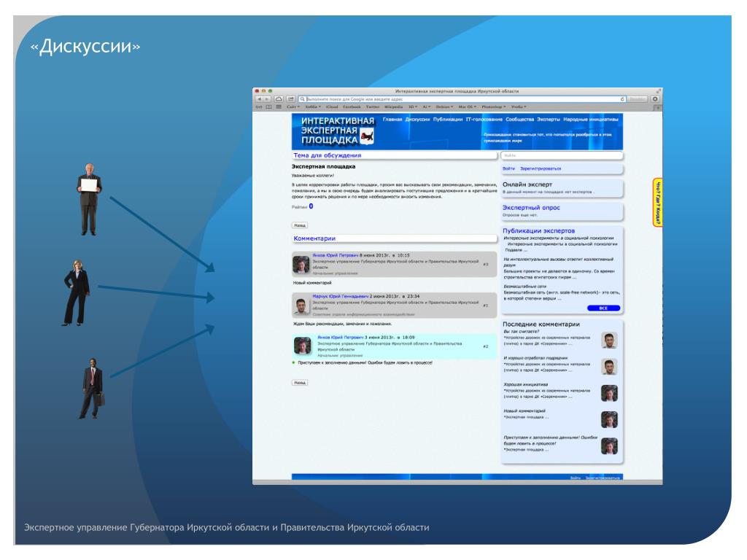The width and height of the screenshot is (747, 560).
Task: Open the Wikipedia bookmark
Action: [x=393, y=106]
